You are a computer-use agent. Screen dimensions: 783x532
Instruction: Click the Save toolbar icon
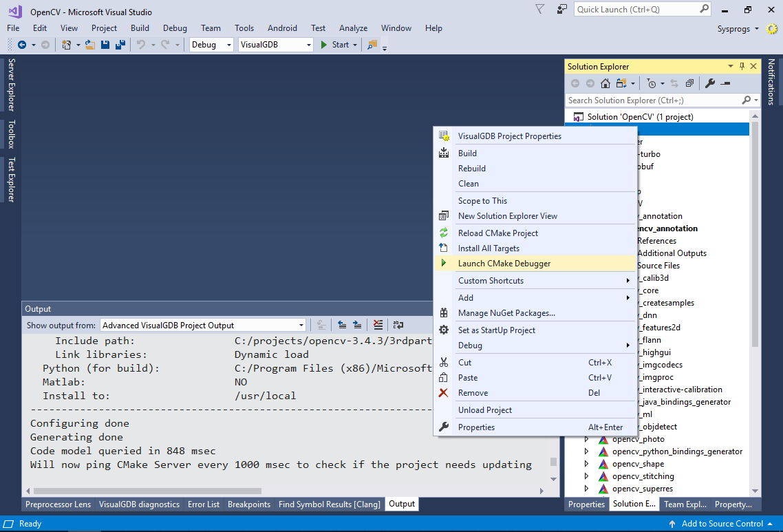105,45
